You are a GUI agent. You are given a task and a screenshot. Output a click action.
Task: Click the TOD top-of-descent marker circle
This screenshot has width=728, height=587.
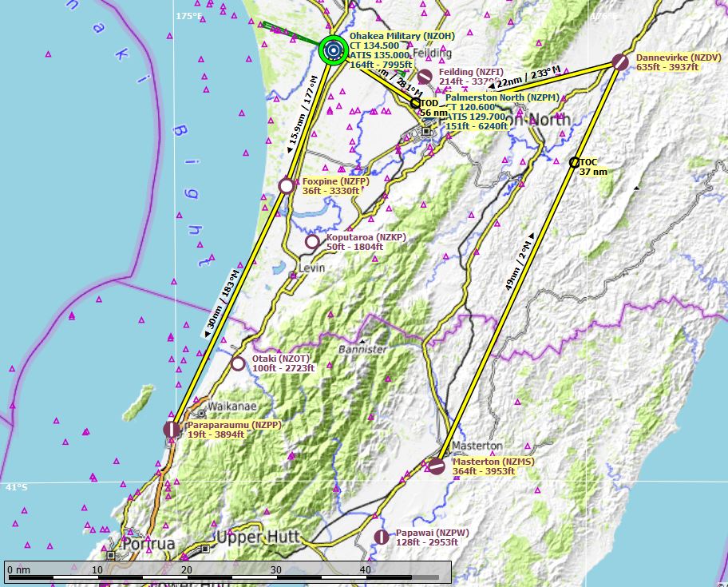(x=416, y=103)
